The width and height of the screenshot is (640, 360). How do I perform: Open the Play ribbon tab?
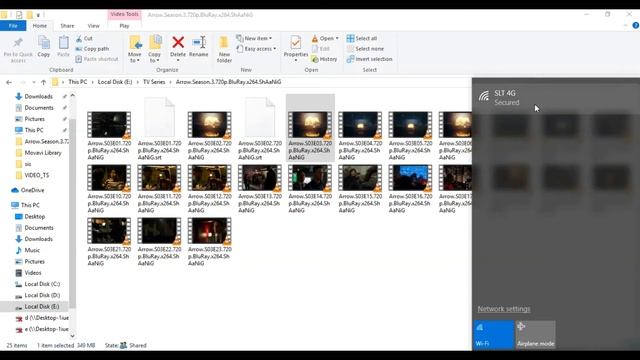click(x=124, y=26)
